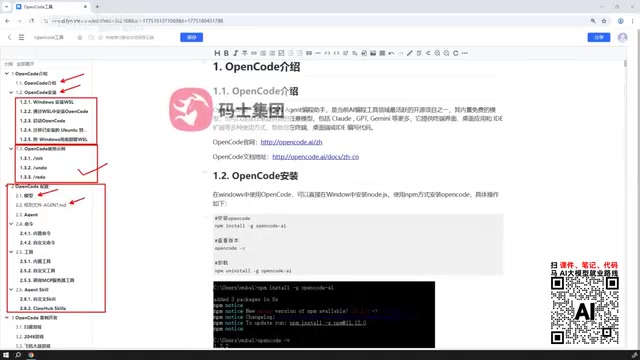Go back with the left chevron icon
Viewport: 640px width, 360px height.
pos(9,37)
